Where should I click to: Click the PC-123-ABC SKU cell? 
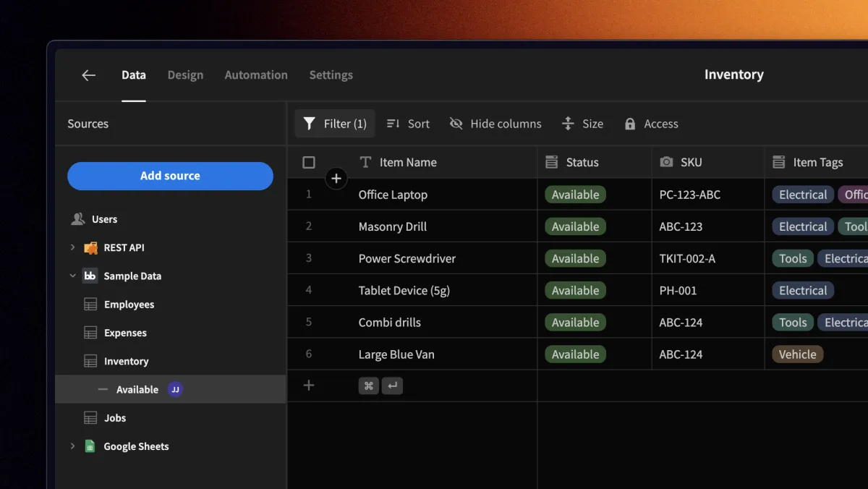tap(708, 195)
